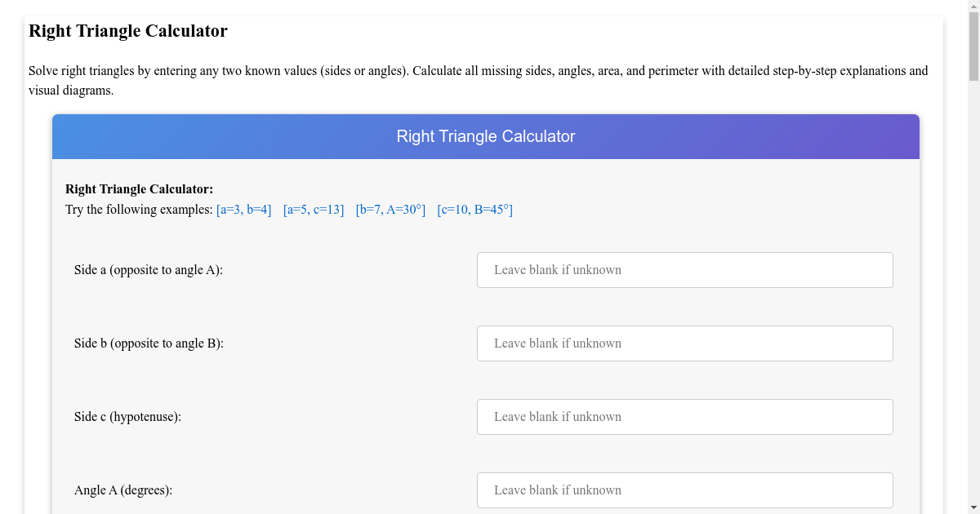This screenshot has height=514, width=980.
Task: Click the scrollbar up arrow
Action: click(x=974, y=6)
